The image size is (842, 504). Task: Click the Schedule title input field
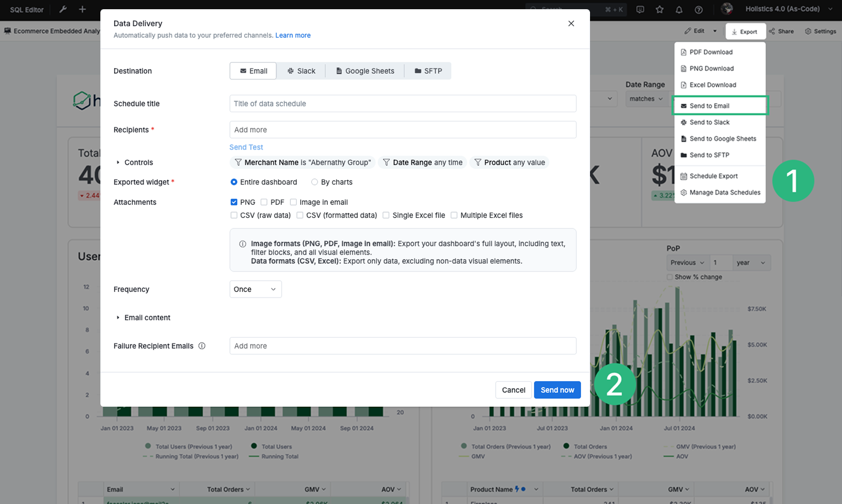coord(403,103)
